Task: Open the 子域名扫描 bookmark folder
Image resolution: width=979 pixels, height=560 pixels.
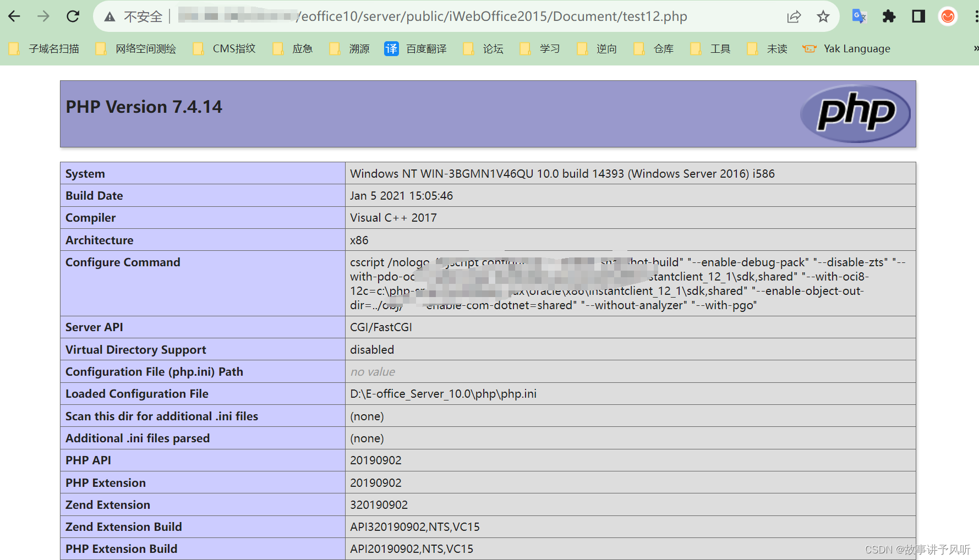Action: (x=44, y=49)
